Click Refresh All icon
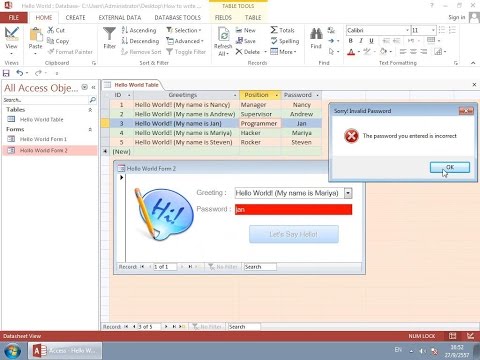 pos(223,34)
